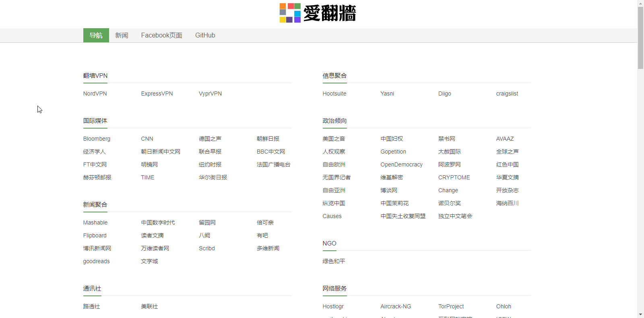This screenshot has width=644, height=318.
Task: Open the VyprVPN link
Action: 210,94
